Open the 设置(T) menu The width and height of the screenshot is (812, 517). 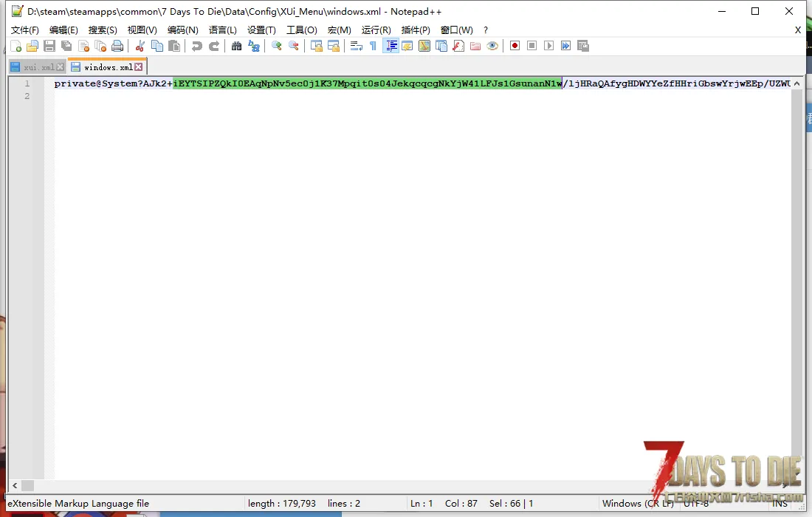pyautogui.click(x=261, y=30)
